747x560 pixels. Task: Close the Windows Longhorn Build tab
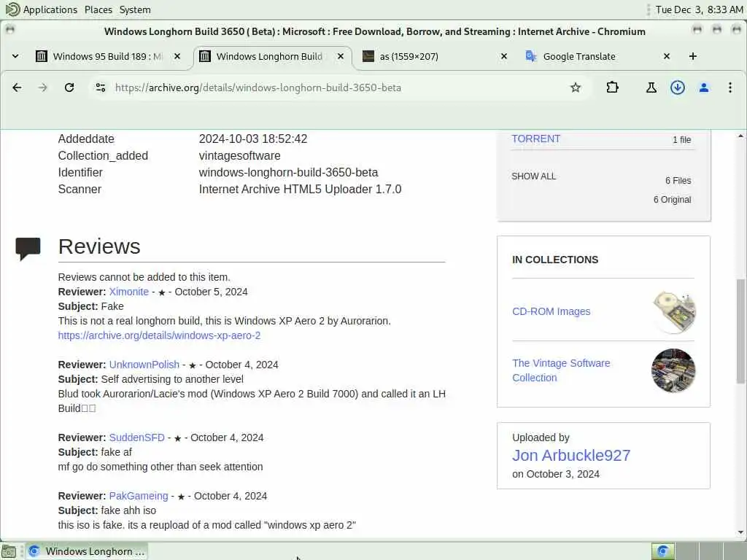coord(341,56)
